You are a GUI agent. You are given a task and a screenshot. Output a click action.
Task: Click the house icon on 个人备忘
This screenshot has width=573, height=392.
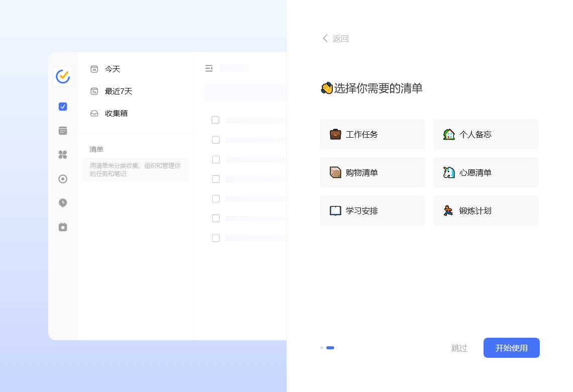click(x=449, y=135)
